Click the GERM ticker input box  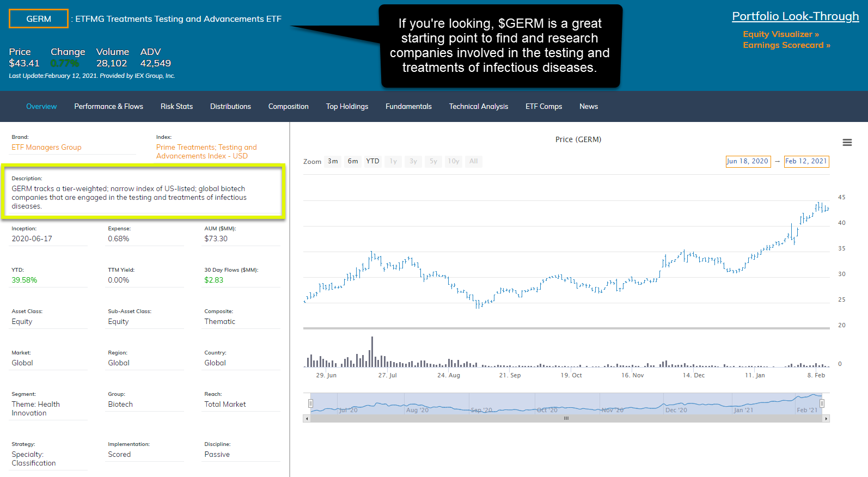[39, 19]
